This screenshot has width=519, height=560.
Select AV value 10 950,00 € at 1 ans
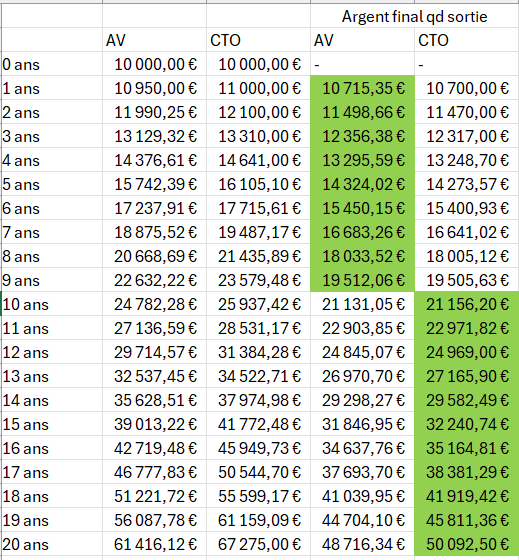point(154,88)
